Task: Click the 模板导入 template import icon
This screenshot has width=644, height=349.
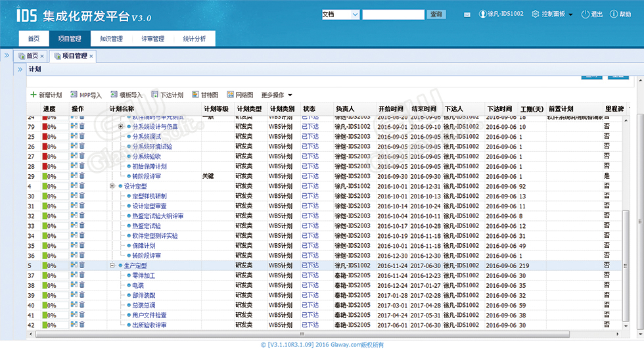Action: click(x=114, y=95)
